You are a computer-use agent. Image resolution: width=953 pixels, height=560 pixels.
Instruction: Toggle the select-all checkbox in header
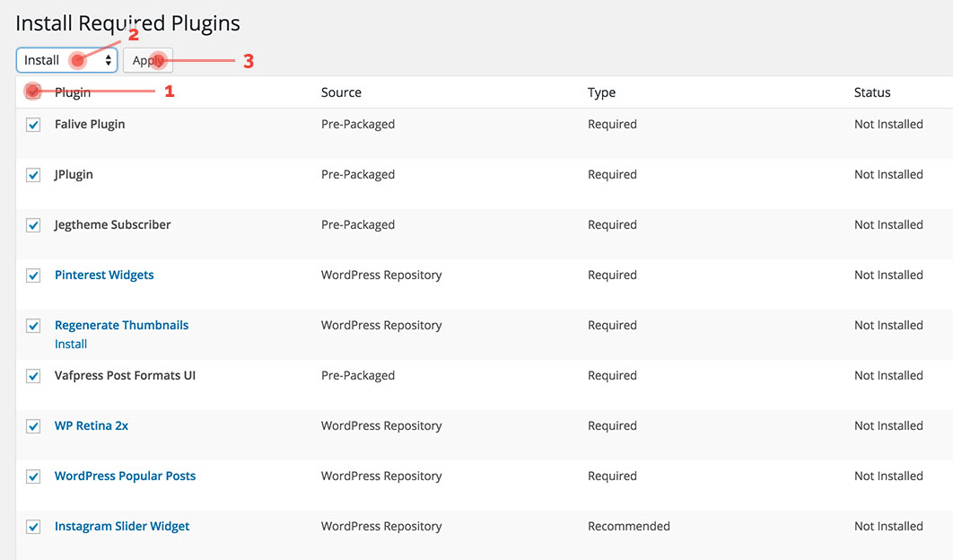(33, 92)
